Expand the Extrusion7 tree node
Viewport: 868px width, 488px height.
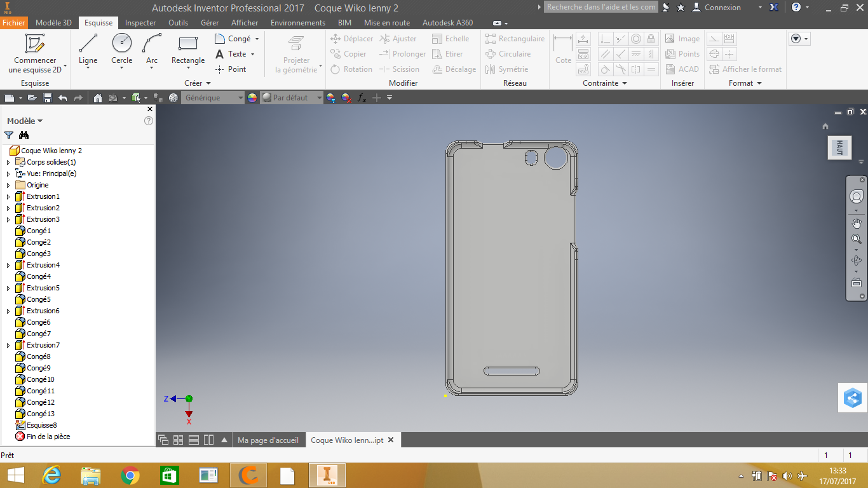click(8, 346)
